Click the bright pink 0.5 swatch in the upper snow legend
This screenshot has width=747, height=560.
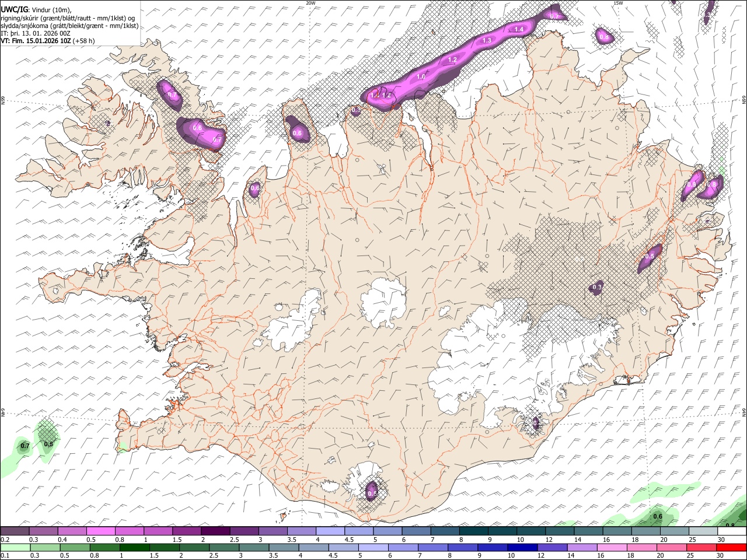pos(100,531)
